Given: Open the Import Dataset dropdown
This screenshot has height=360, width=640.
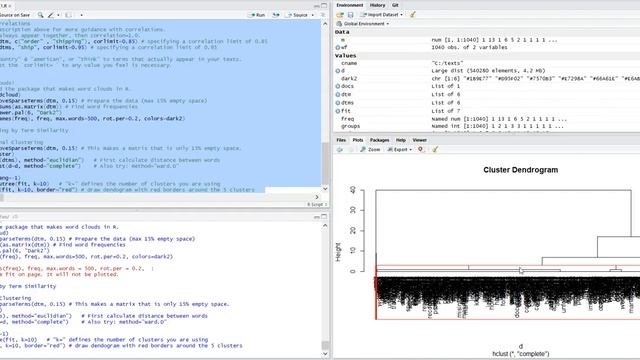Looking at the screenshot, I should tap(382, 15).
